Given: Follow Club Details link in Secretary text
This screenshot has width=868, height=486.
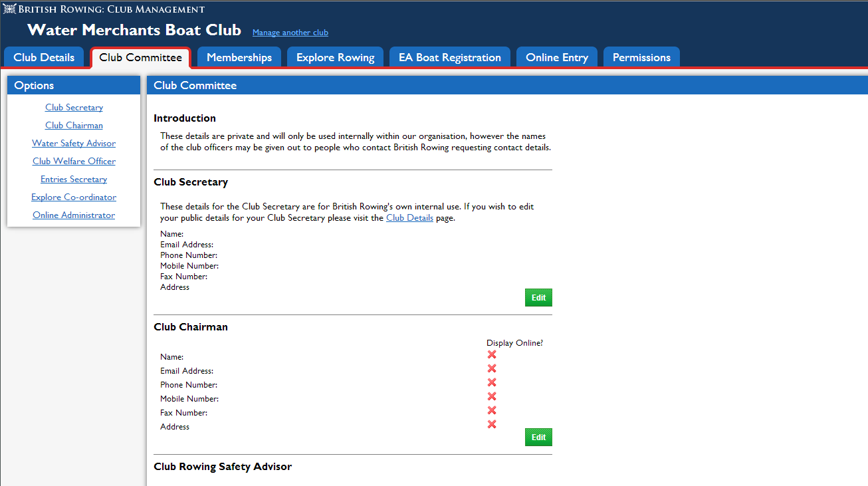Looking at the screenshot, I should pos(409,217).
